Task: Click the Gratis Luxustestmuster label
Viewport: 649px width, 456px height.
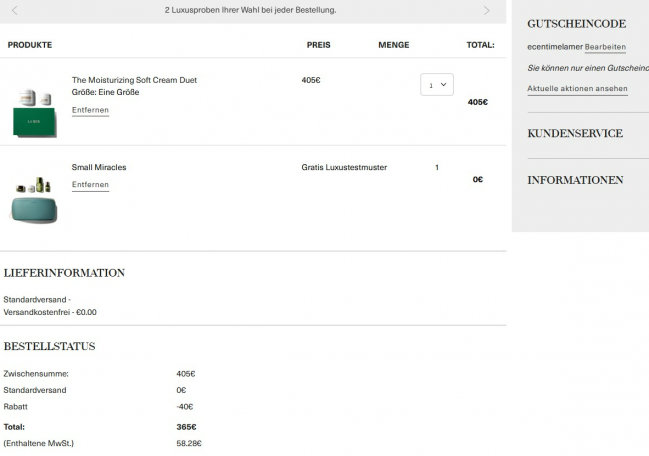Action: [344, 167]
